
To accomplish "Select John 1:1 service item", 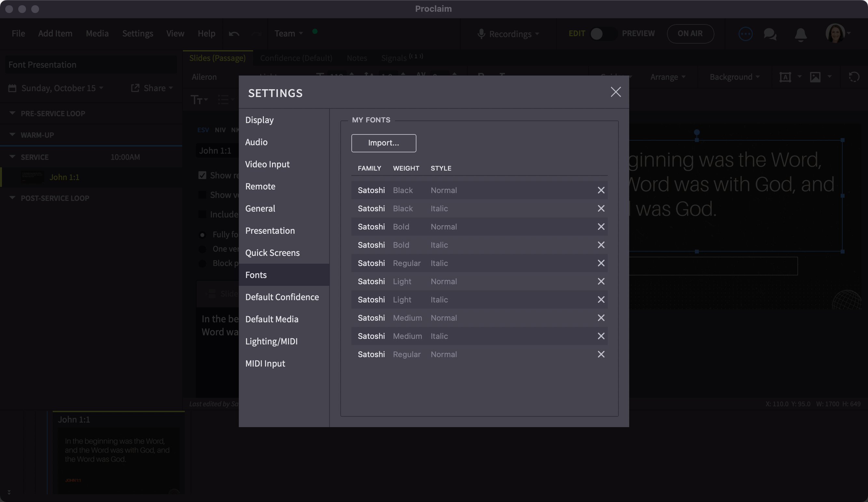I will [x=92, y=177].
